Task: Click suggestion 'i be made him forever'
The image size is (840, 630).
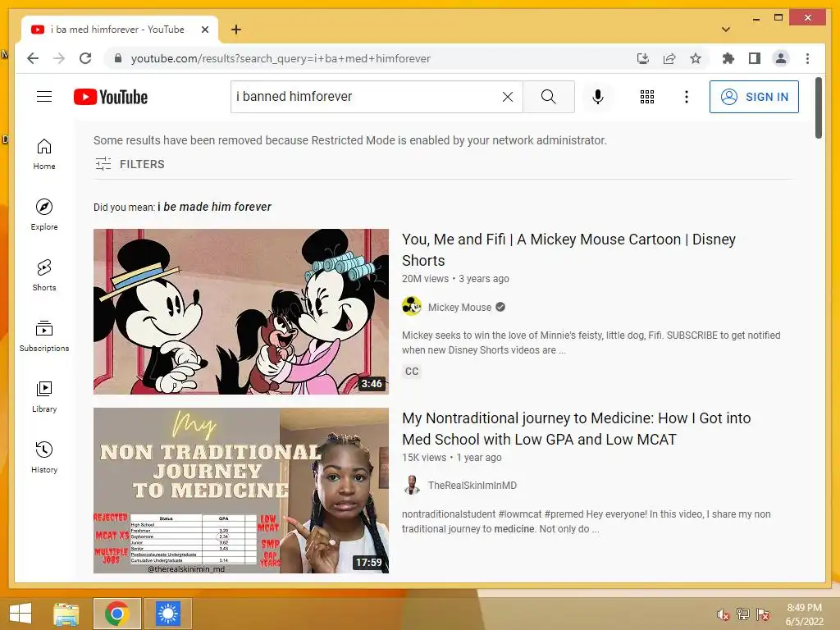Action: point(214,207)
